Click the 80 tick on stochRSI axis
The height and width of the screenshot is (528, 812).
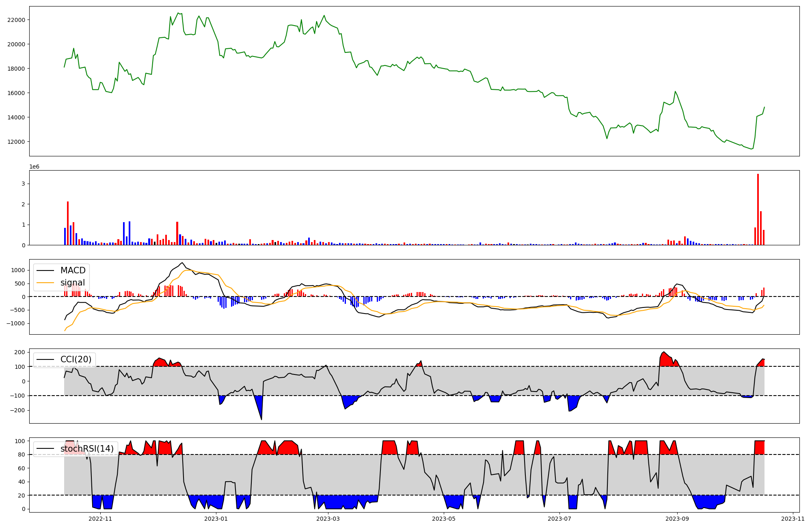[x=22, y=455]
